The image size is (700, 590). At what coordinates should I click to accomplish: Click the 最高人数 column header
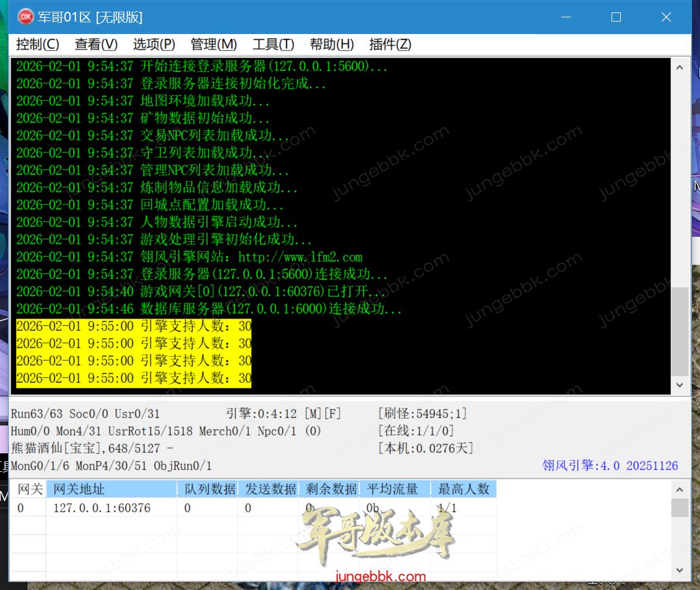pyautogui.click(x=464, y=489)
